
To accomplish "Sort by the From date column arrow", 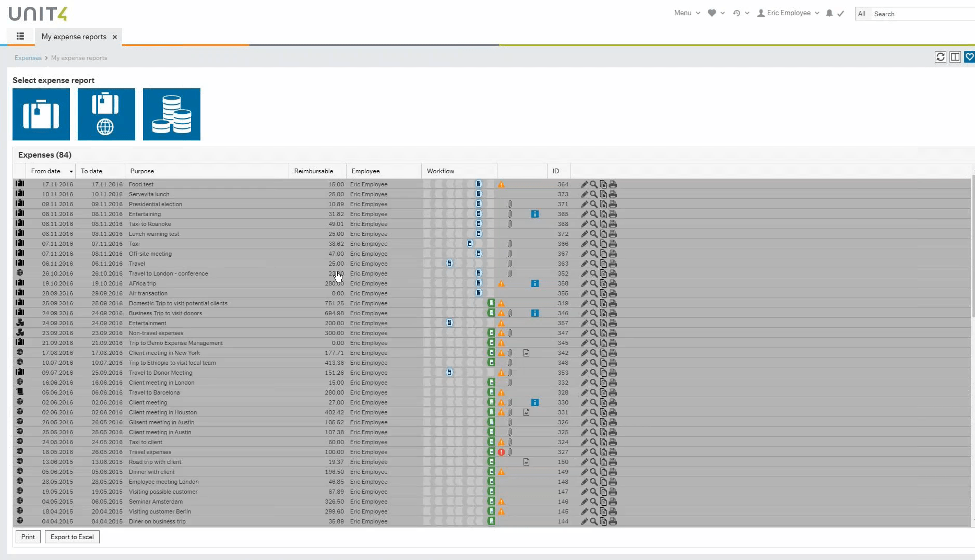I will (71, 171).
